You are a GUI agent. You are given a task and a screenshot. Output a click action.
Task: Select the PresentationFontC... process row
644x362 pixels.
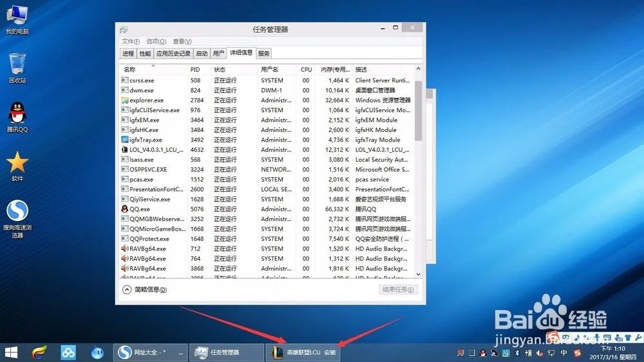point(267,189)
